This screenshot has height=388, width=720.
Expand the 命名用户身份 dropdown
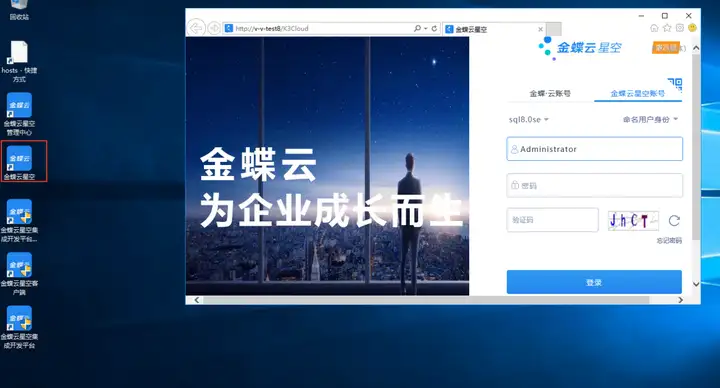point(650,119)
